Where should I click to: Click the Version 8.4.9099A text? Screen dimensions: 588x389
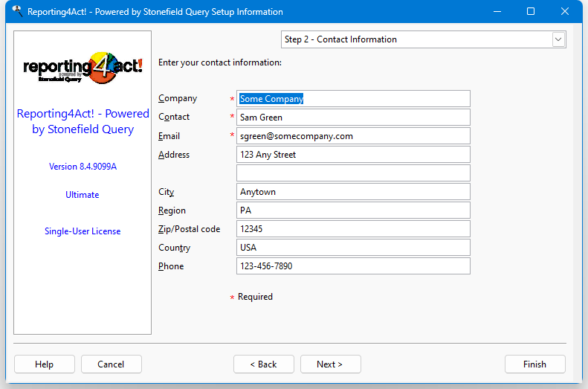coord(83,167)
